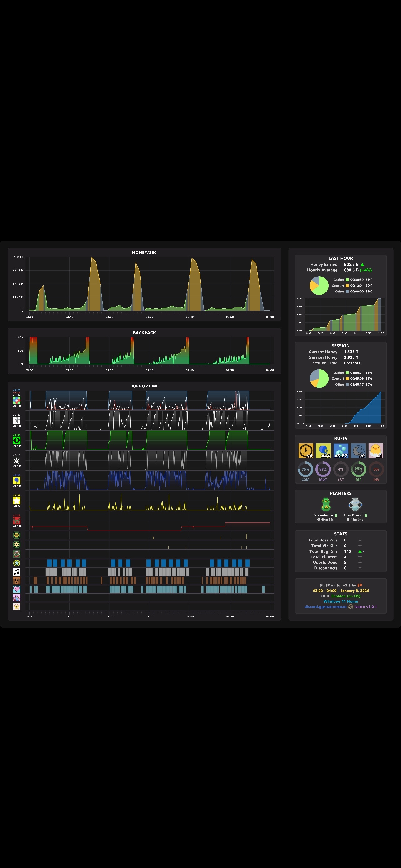
Task: Click the pink heart buff row icon
Action: tap(17, 589)
